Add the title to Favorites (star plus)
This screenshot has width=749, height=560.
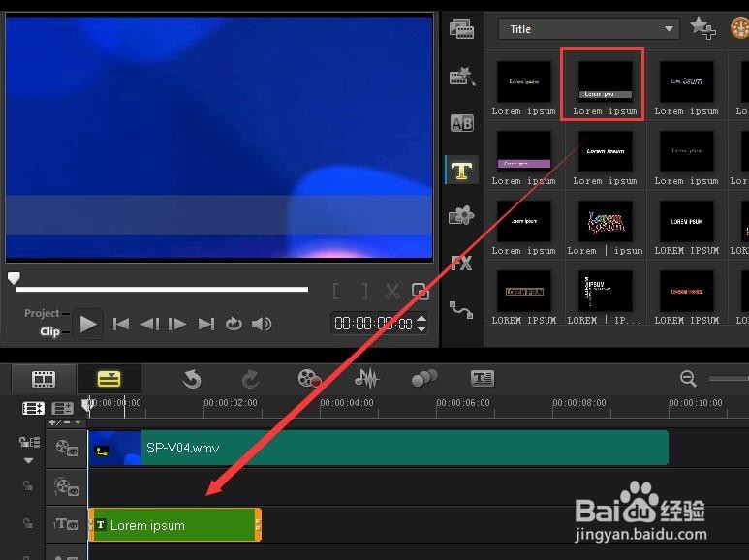coord(702,28)
